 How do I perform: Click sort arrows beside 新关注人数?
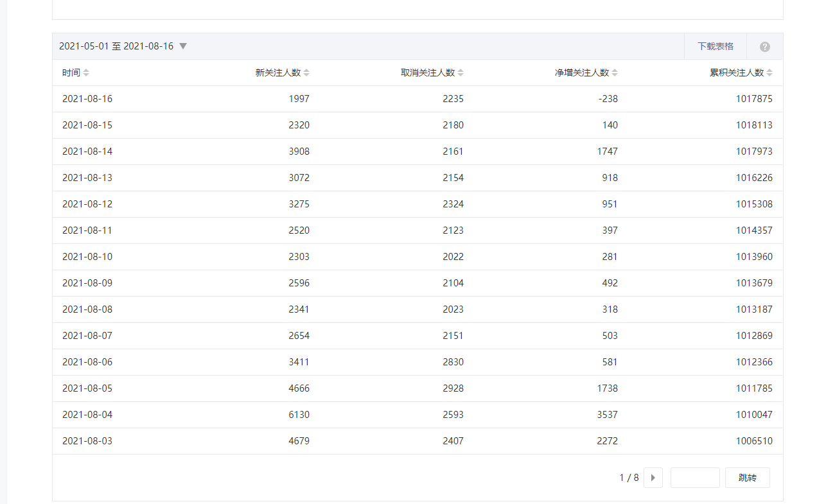tap(306, 73)
